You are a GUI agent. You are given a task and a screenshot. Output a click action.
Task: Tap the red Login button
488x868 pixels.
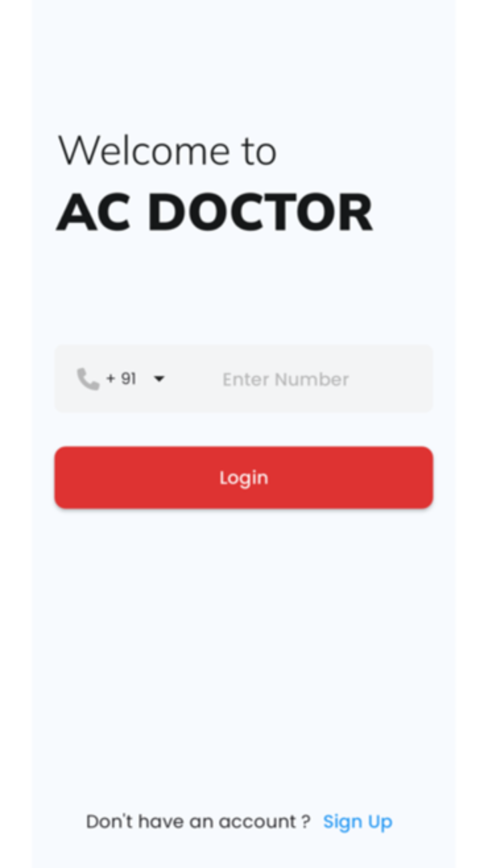[x=244, y=477]
